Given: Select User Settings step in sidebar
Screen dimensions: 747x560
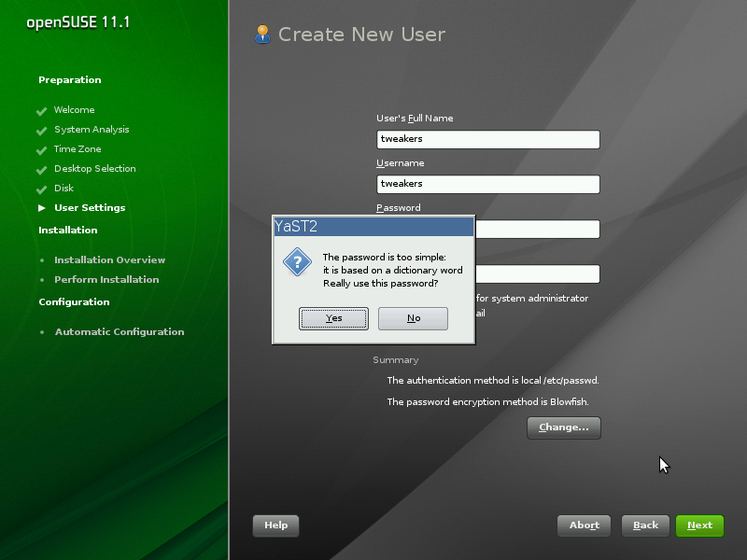Looking at the screenshot, I should [90, 207].
